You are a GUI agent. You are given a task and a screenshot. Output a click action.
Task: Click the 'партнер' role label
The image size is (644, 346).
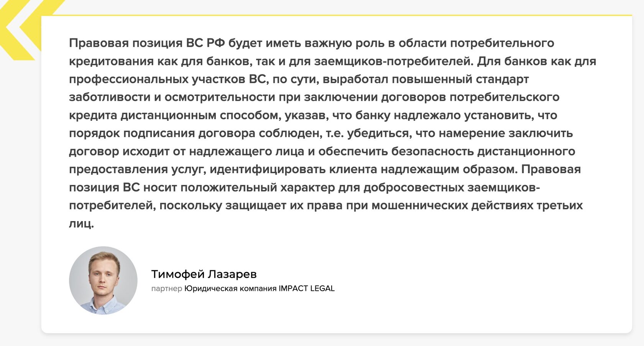coord(166,289)
